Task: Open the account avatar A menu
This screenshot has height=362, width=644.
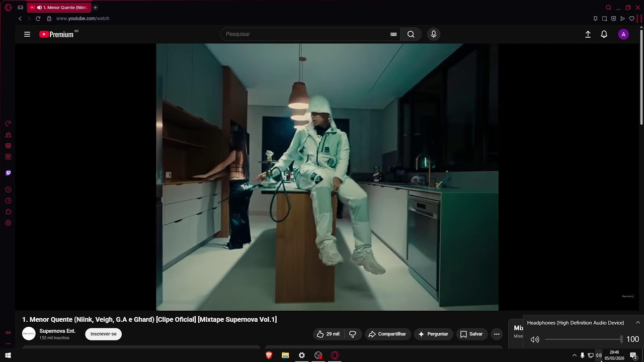Action: click(623, 34)
